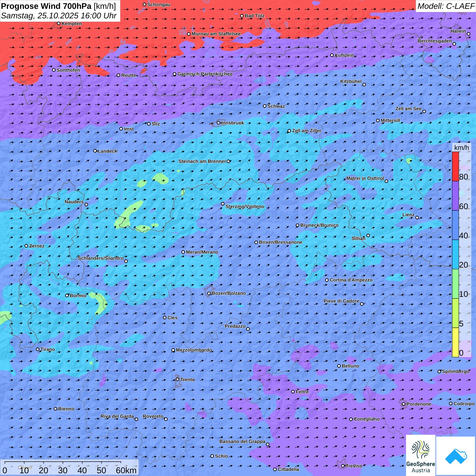Click the yellow 0 km/h legend color
The width and height of the screenshot is (476, 476).
click(x=455, y=342)
